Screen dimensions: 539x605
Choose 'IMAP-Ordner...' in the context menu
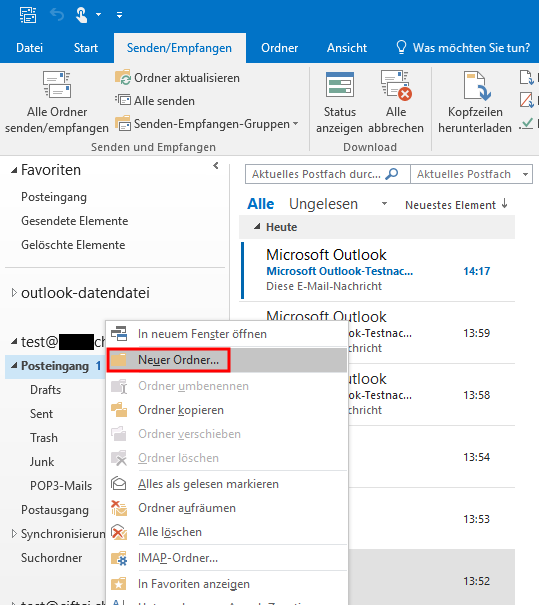pos(226,558)
